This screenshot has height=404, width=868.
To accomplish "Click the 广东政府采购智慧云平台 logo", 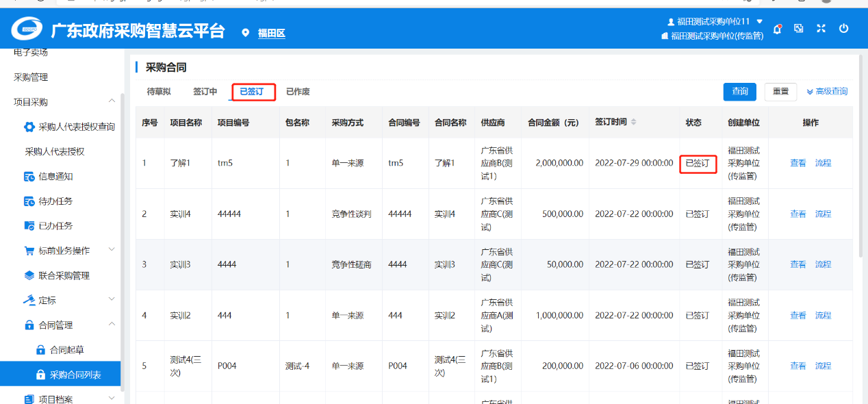I will [x=29, y=30].
